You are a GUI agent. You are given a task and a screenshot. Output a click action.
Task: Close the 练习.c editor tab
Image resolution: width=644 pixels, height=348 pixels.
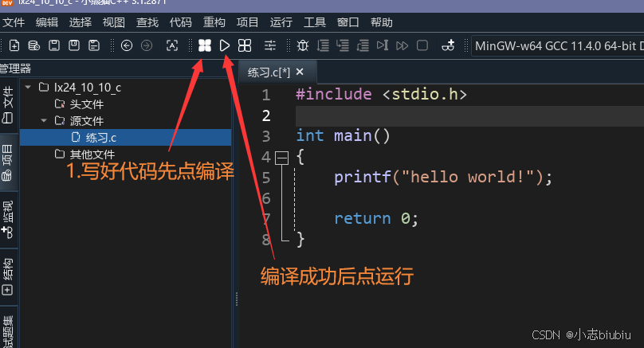click(300, 72)
